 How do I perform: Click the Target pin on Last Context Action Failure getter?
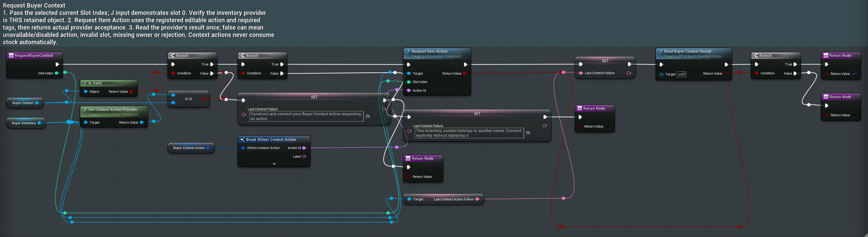tap(409, 199)
